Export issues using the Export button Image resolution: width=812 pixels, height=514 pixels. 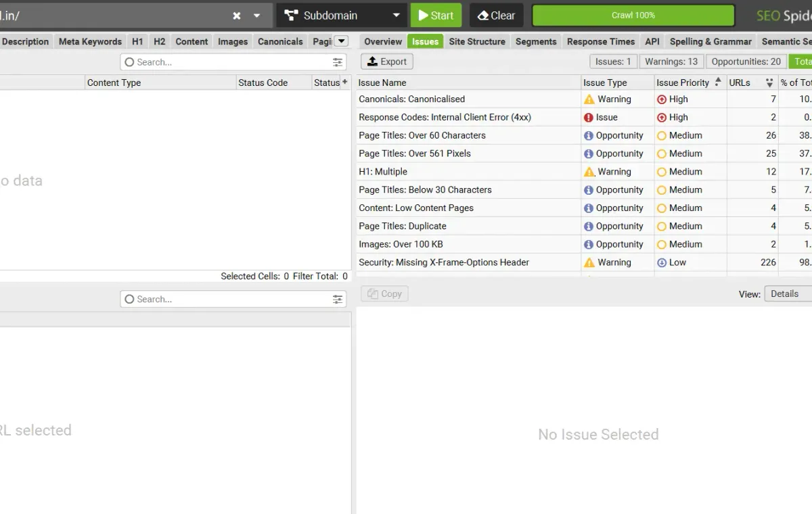pos(387,62)
